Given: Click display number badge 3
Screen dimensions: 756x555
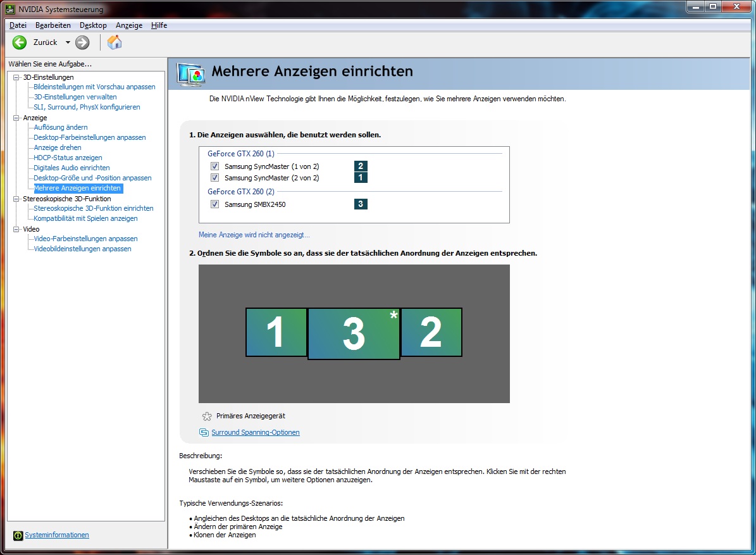Looking at the screenshot, I should tap(361, 204).
